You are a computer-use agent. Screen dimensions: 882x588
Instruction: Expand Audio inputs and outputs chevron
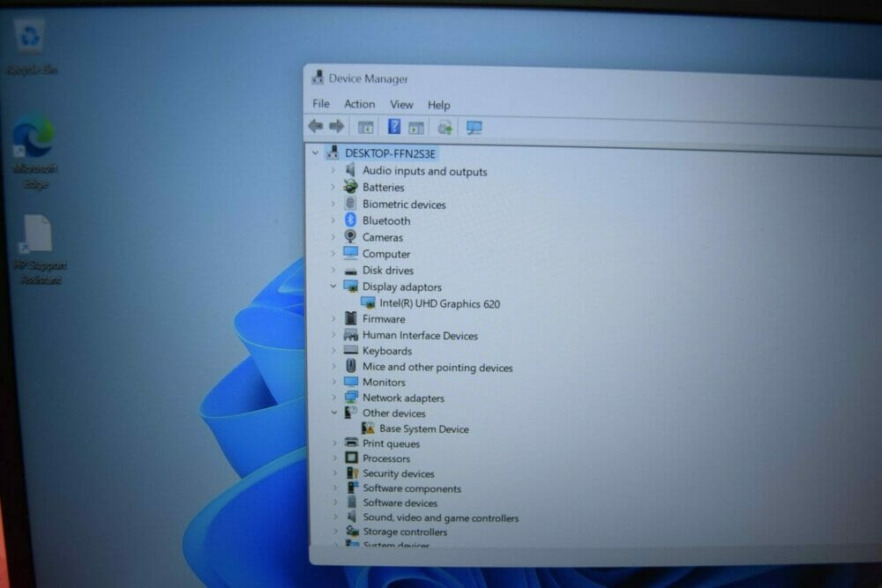pos(333,170)
